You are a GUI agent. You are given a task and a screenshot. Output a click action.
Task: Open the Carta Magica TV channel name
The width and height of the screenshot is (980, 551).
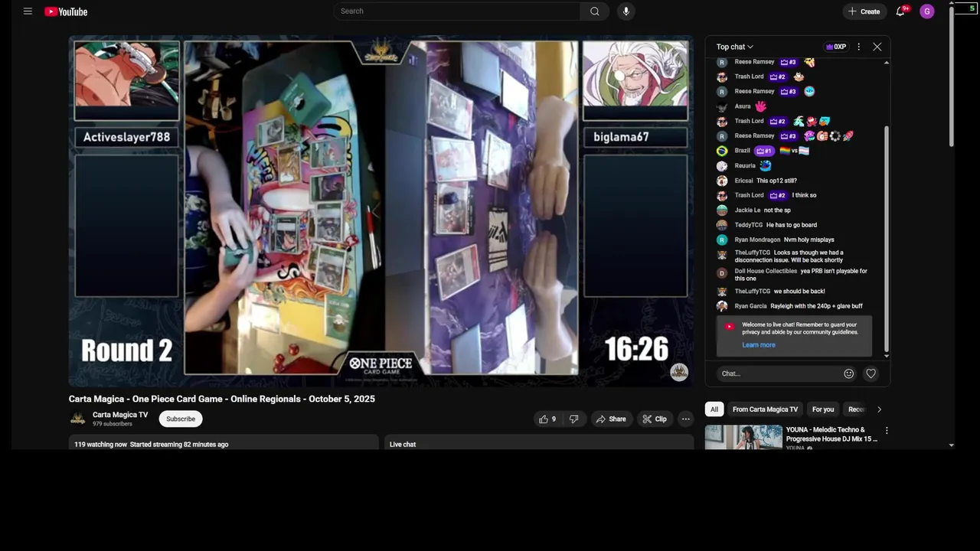(x=120, y=415)
